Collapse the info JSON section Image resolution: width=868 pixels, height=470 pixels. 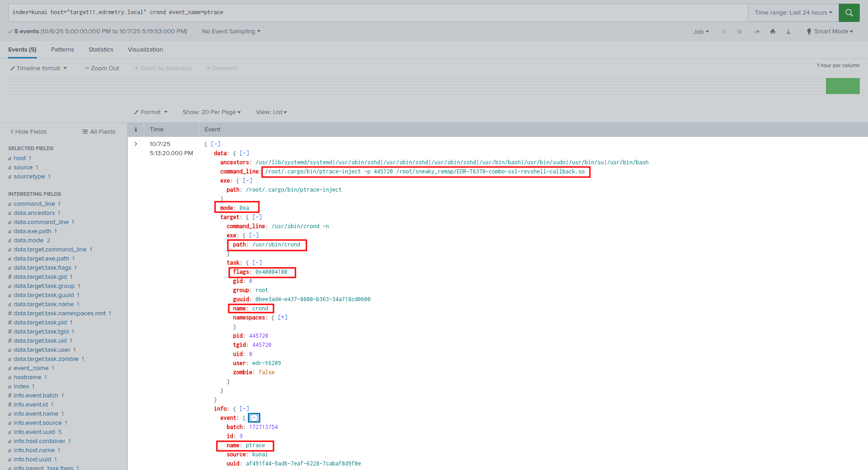coord(244,409)
